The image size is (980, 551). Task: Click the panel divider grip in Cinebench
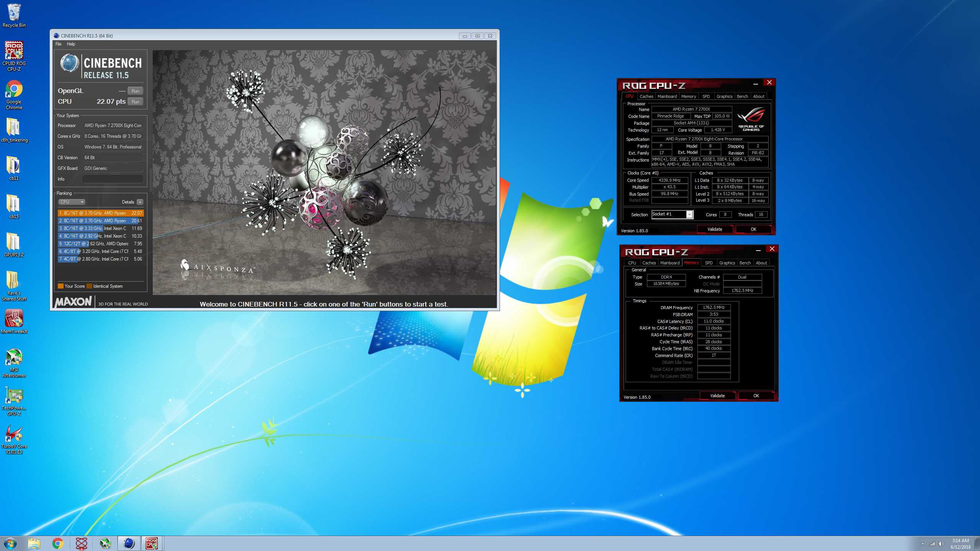(150, 180)
